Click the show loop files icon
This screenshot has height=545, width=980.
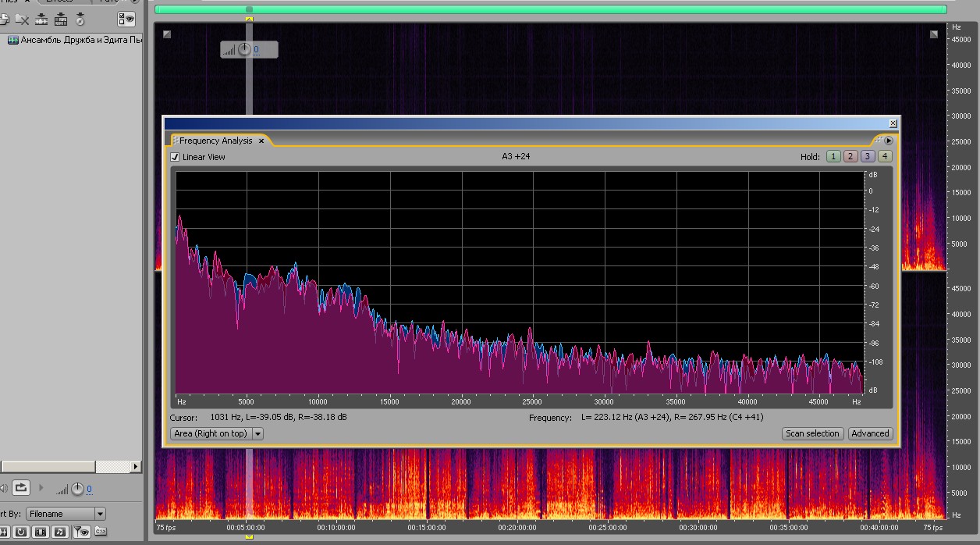[20, 532]
